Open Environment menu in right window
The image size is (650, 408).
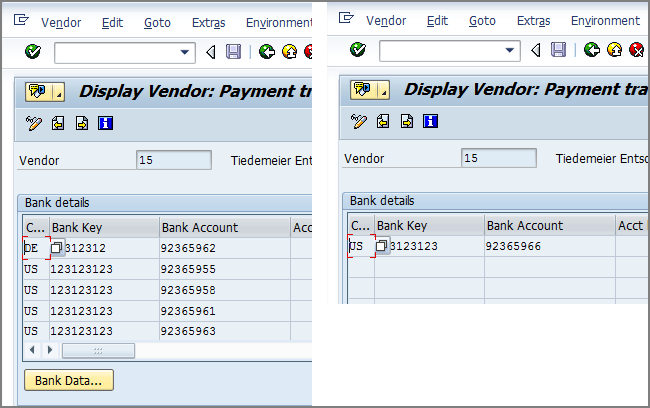click(605, 20)
